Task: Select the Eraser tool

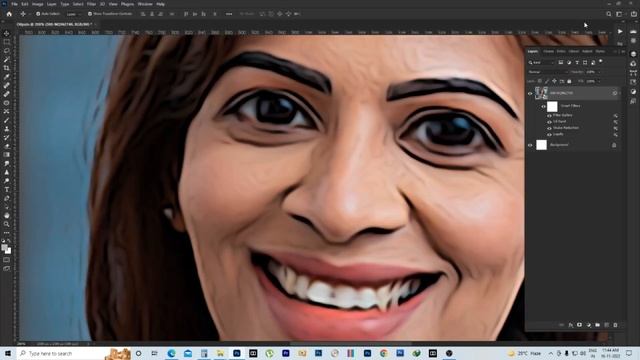Action: pos(7,146)
